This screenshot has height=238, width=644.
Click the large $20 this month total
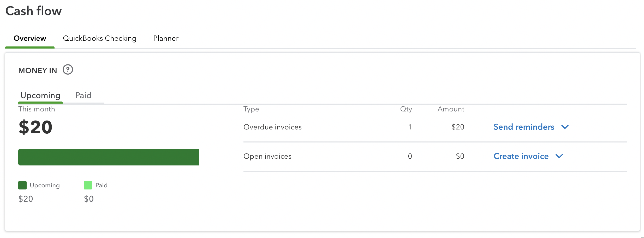click(35, 127)
